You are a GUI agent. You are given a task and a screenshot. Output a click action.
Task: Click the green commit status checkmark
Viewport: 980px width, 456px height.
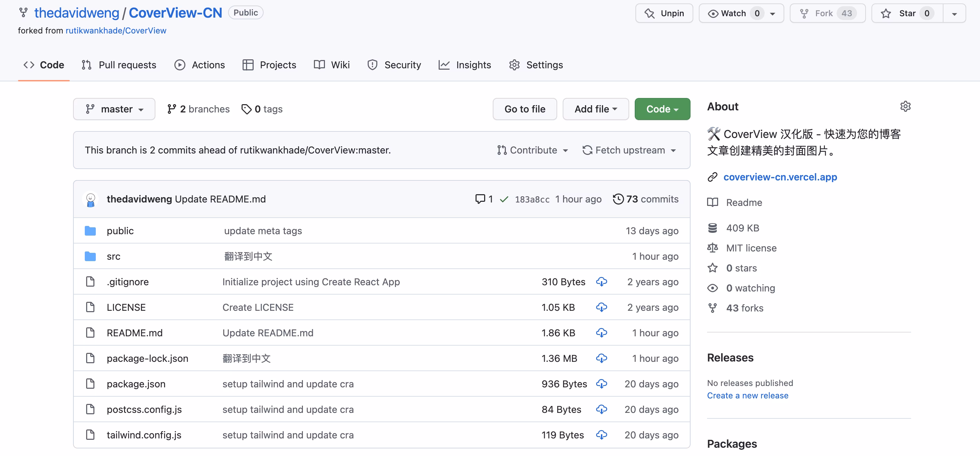click(504, 199)
